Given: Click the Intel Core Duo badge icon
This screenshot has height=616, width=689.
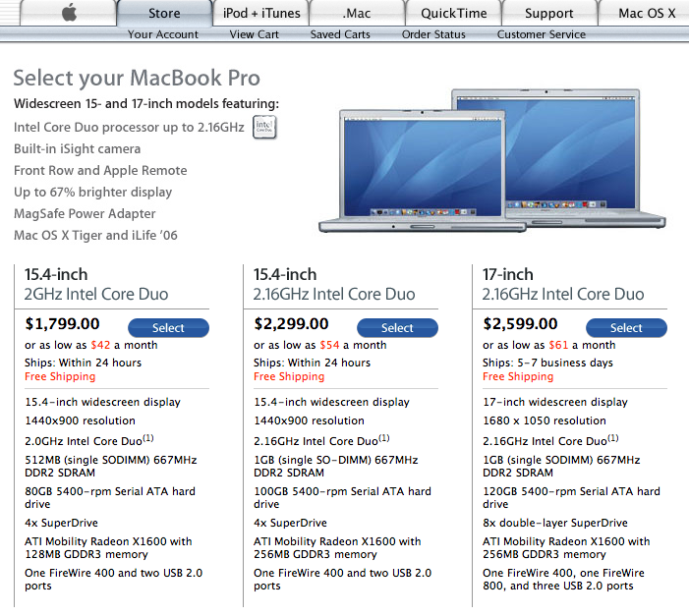Looking at the screenshot, I should coord(264,127).
